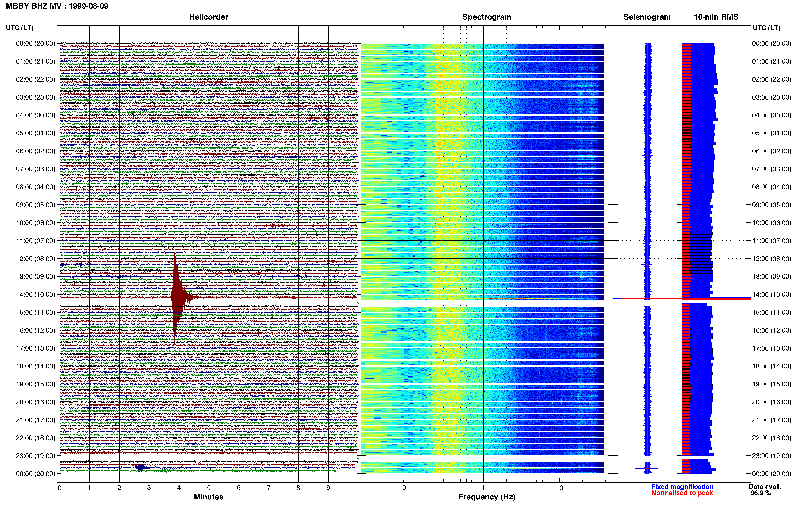Click the right 14:00 (10:00) time label
The image size is (812, 508).
pyautogui.click(x=772, y=295)
